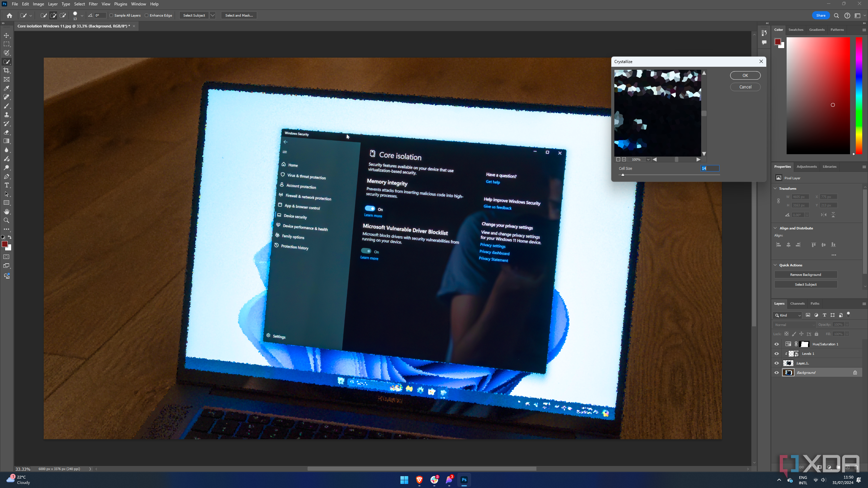Toggle visibility of Level 1 layer
Screen dimensions: 868x488
(777, 353)
